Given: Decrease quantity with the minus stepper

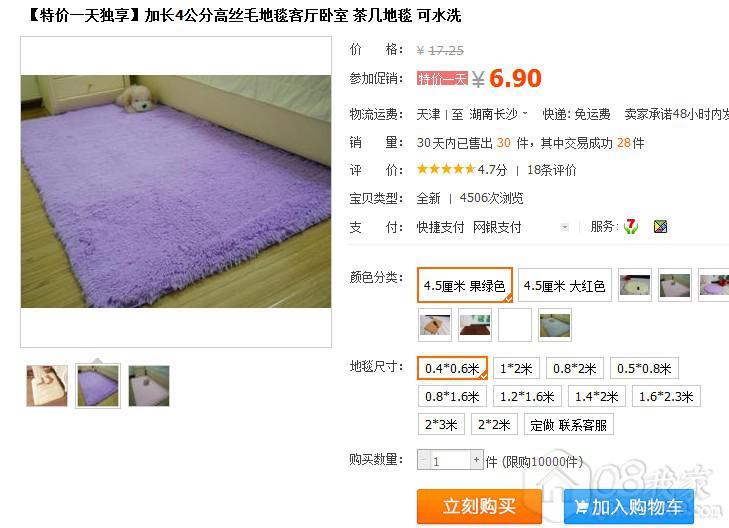Looking at the screenshot, I should coord(423,460).
